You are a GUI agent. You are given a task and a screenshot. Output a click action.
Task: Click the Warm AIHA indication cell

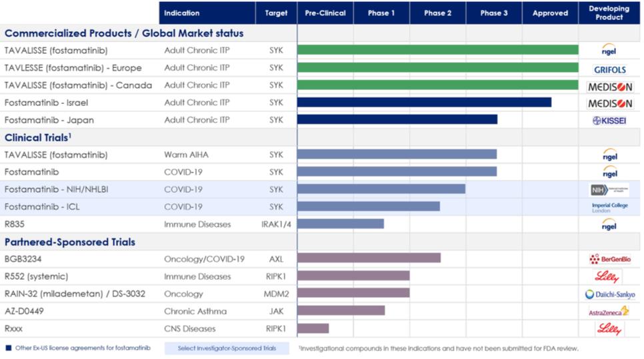(187, 155)
